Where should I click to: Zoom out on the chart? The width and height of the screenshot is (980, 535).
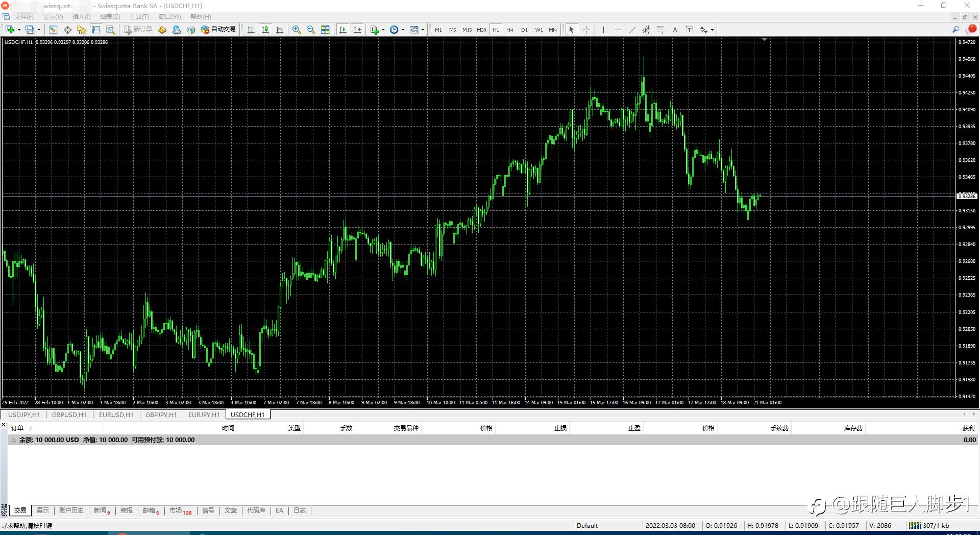pos(310,30)
